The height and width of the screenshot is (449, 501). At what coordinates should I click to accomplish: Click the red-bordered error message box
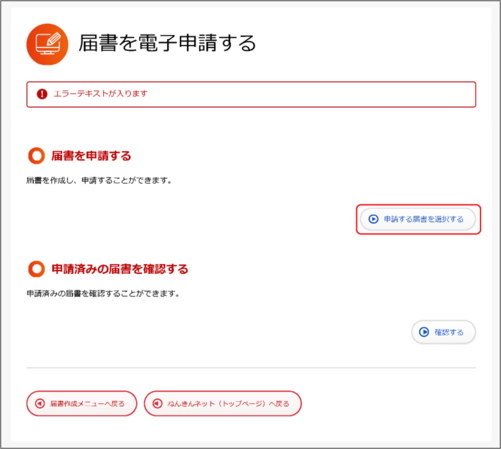251,94
